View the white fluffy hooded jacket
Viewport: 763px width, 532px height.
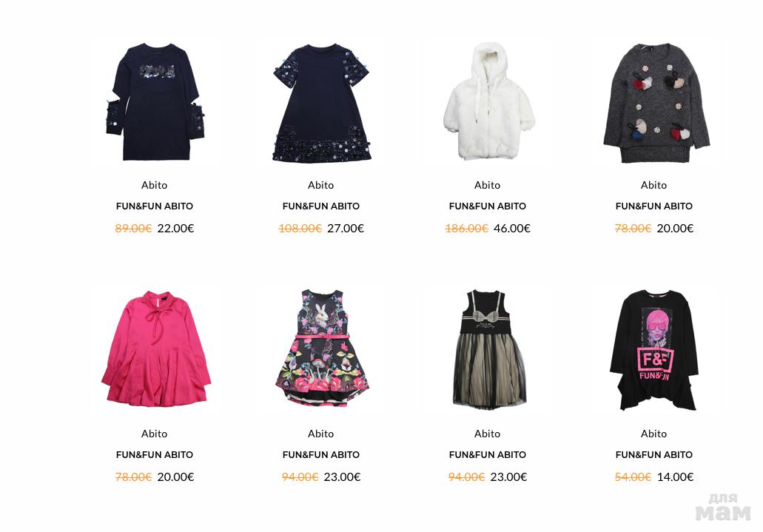pos(488,101)
